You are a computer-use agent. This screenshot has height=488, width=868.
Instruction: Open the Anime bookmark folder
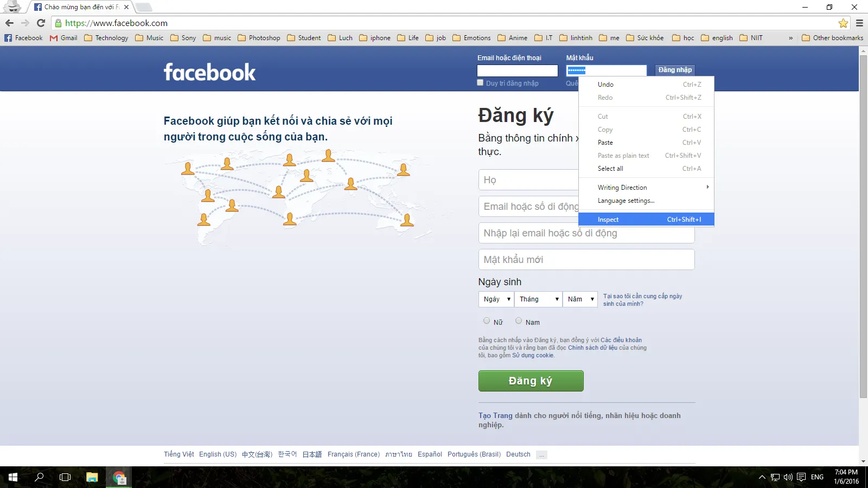coord(513,38)
